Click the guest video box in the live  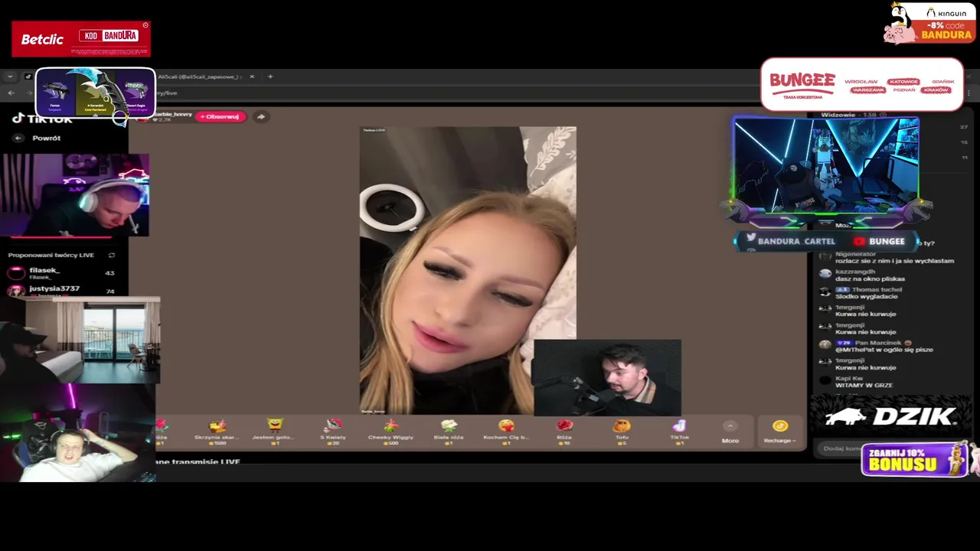pyautogui.click(x=606, y=377)
